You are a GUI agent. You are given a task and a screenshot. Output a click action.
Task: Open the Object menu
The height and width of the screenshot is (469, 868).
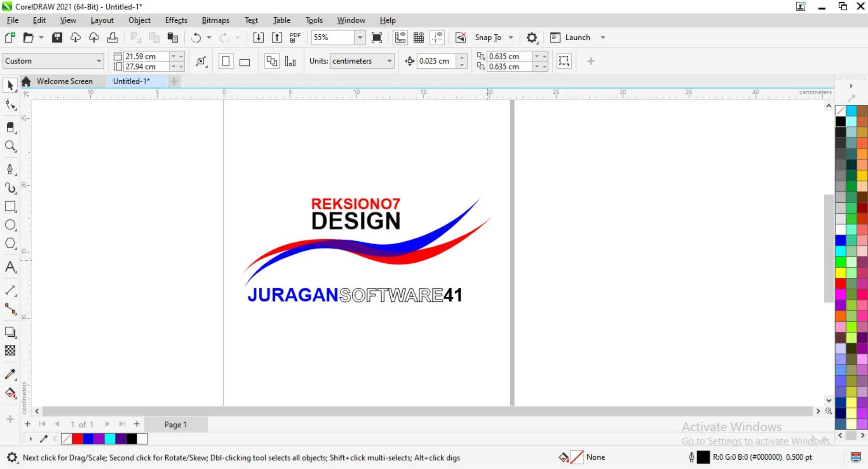(139, 20)
